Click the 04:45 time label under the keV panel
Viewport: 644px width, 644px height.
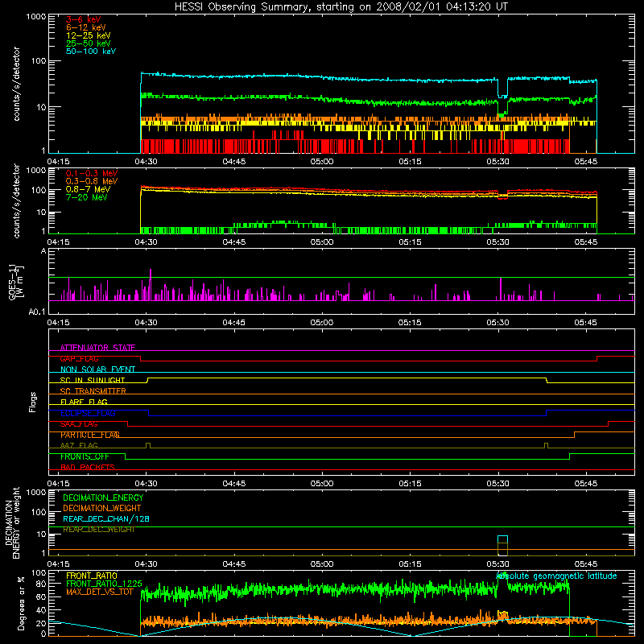(234, 162)
